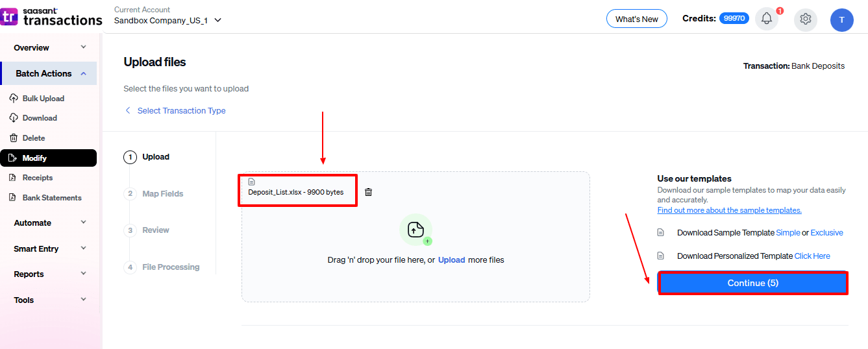The height and width of the screenshot is (349, 868).
Task: Open Bank Statements from the sidebar
Action: point(52,198)
